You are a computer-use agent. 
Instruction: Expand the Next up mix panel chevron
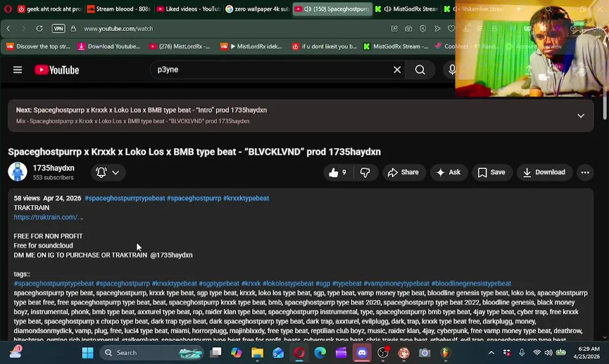pos(581,116)
